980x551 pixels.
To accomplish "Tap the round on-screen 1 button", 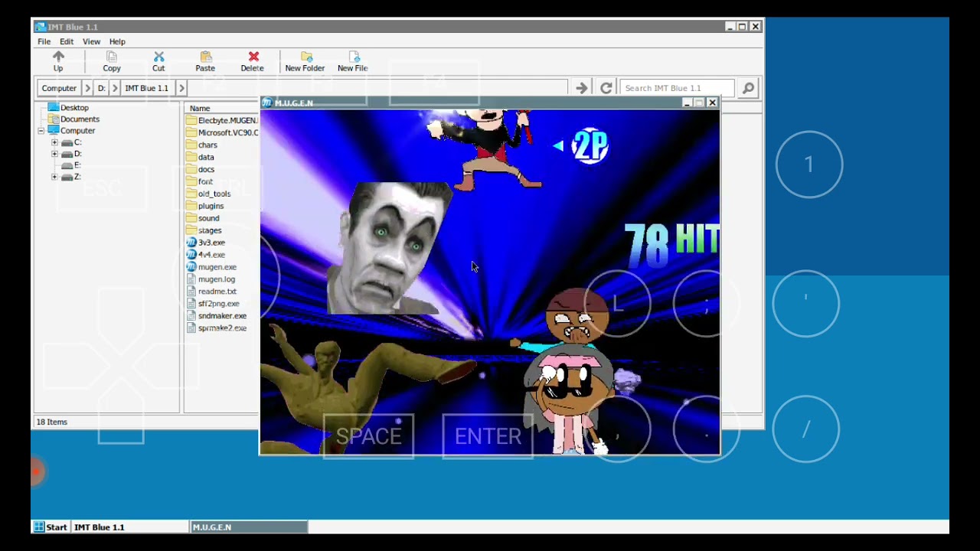I will [809, 165].
